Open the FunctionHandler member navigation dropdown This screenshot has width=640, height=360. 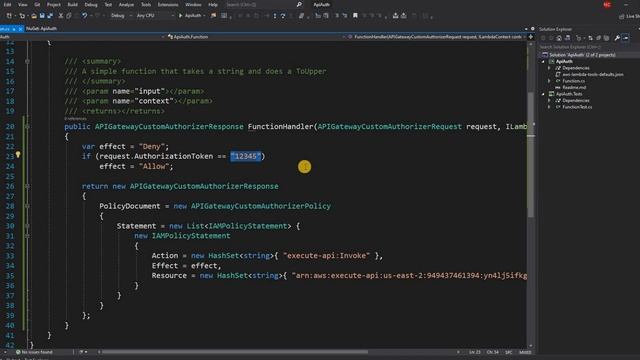coord(437,37)
